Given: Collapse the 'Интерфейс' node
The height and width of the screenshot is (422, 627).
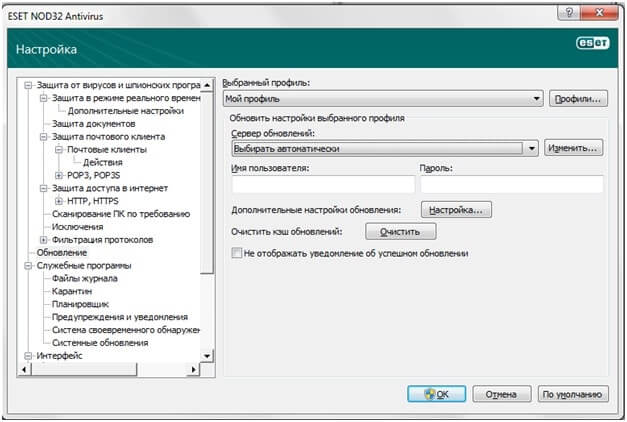Looking at the screenshot, I should [x=28, y=356].
